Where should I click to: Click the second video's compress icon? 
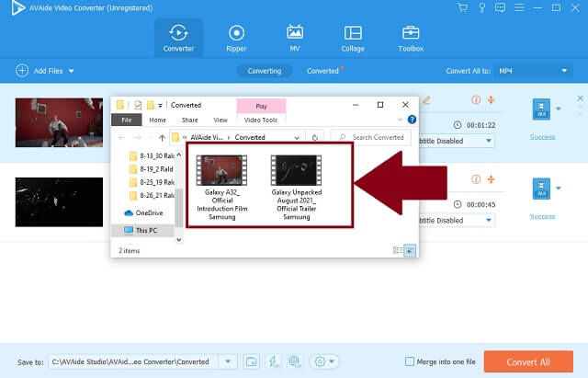[491, 179]
